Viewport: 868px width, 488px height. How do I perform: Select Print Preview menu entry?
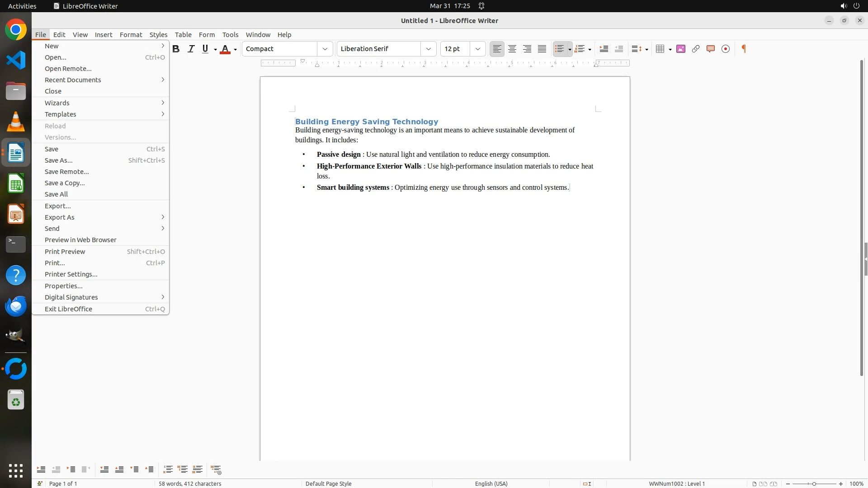pyautogui.click(x=65, y=252)
